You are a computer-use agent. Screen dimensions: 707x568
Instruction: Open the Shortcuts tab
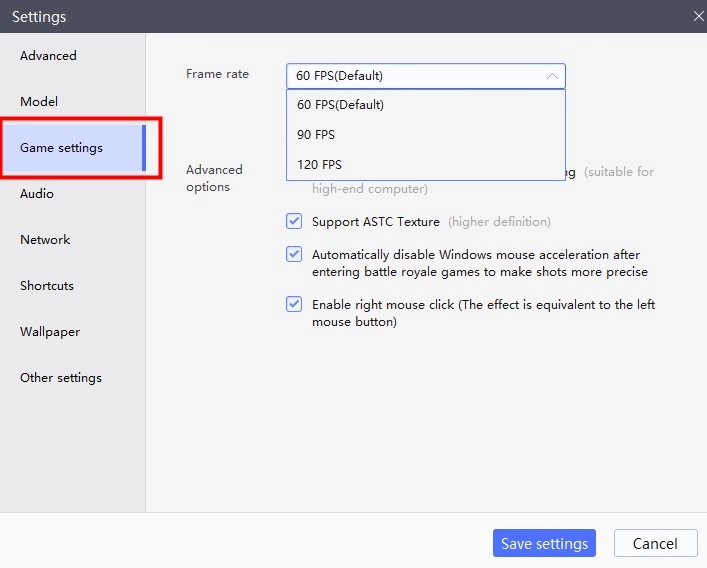point(47,286)
